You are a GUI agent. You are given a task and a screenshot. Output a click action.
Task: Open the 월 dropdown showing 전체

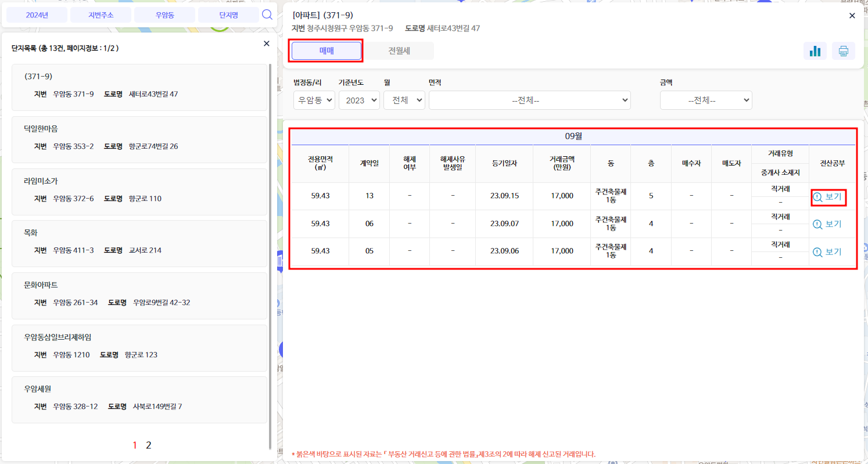(x=404, y=100)
